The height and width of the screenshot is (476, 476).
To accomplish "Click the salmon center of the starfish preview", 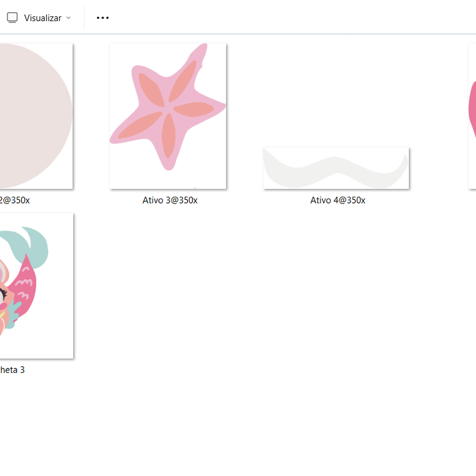I will [167, 109].
